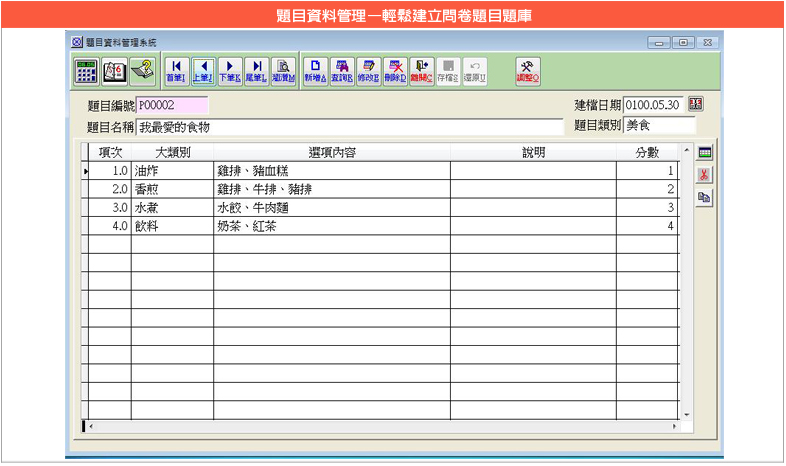
Task: Open the date picker beside 建檔日期
Action: [696, 104]
